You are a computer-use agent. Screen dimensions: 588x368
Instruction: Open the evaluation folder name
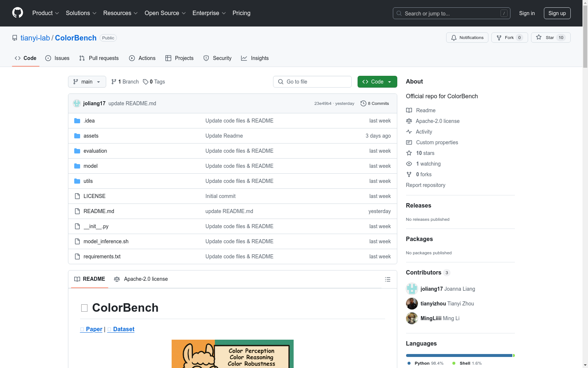[95, 151]
